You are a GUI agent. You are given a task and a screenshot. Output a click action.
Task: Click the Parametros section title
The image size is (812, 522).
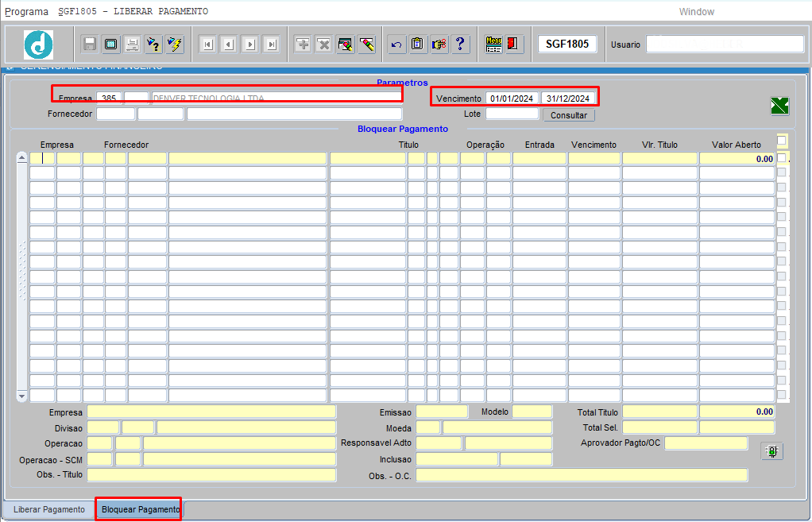[x=402, y=83]
